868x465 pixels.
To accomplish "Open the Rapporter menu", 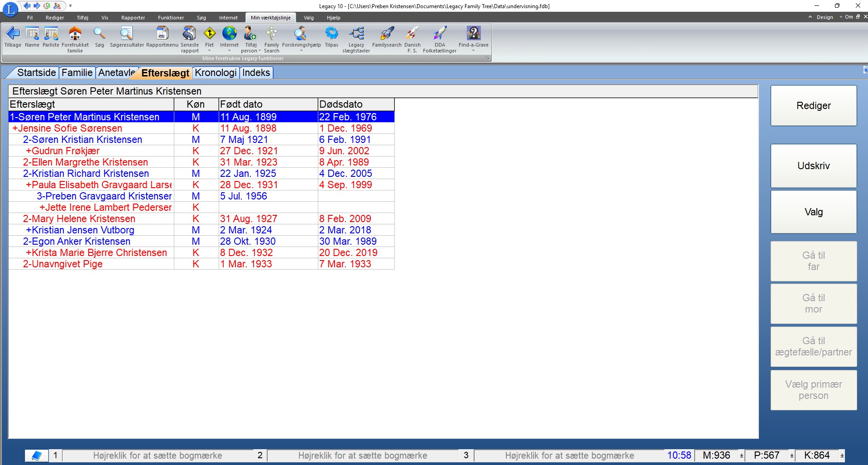I will (133, 18).
